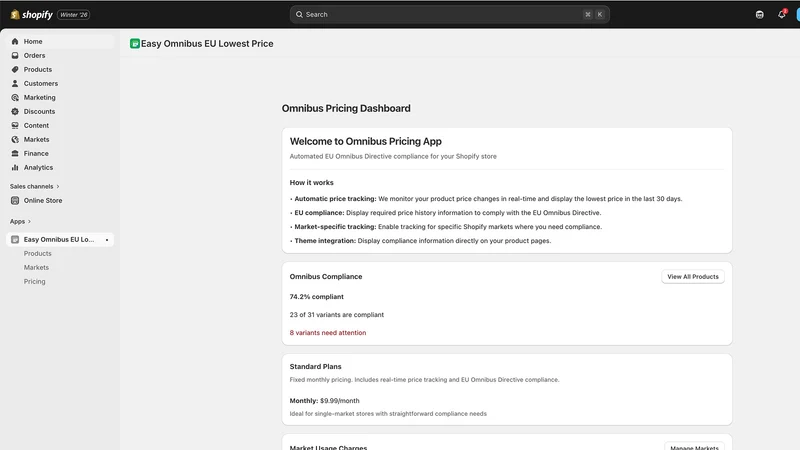The height and width of the screenshot is (450, 800).
Task: Open the app's Pricing submenu item
Action: point(34,281)
